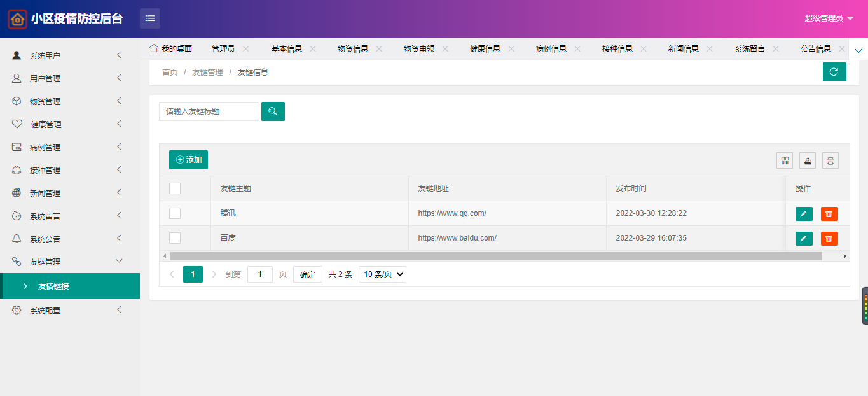The image size is (868, 396).
Task: Click the 系统公告 bell icon
Action: pos(17,239)
